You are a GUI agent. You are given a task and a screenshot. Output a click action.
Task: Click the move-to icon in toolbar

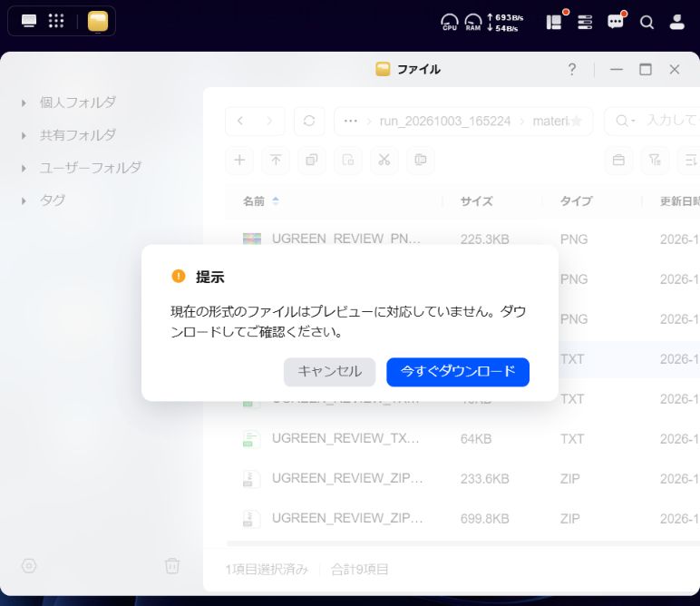pyautogui.click(x=421, y=160)
